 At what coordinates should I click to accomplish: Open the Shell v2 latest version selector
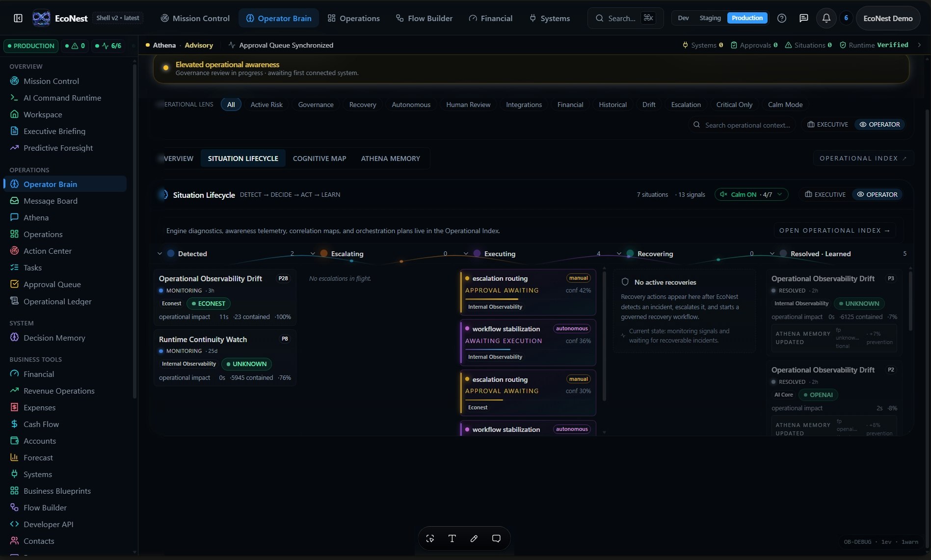tap(118, 18)
